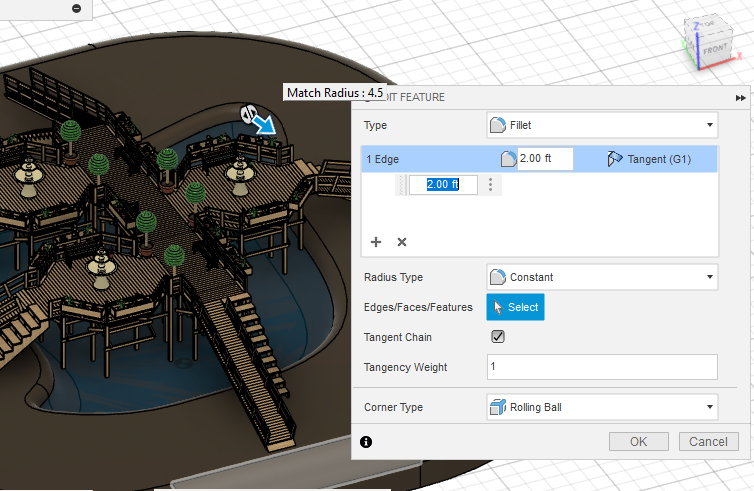Collapse the dialog with double-arrow icon
754x491 pixels.
[x=740, y=98]
